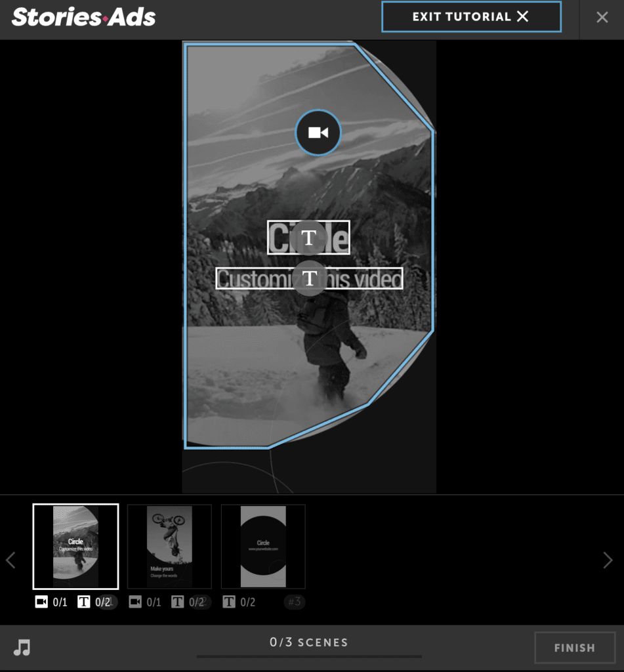Click the '0/1' video count under first scene
The width and height of the screenshot is (624, 672).
(60, 602)
